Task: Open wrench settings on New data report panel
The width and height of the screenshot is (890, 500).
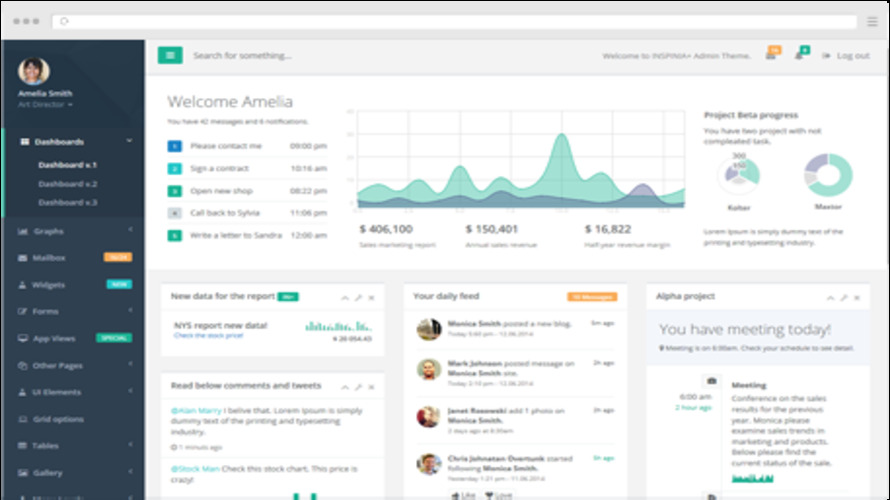Action: (x=358, y=297)
